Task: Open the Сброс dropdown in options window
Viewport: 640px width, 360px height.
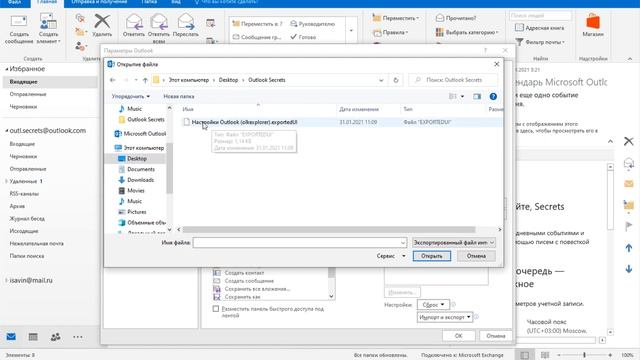Action: click(x=433, y=304)
